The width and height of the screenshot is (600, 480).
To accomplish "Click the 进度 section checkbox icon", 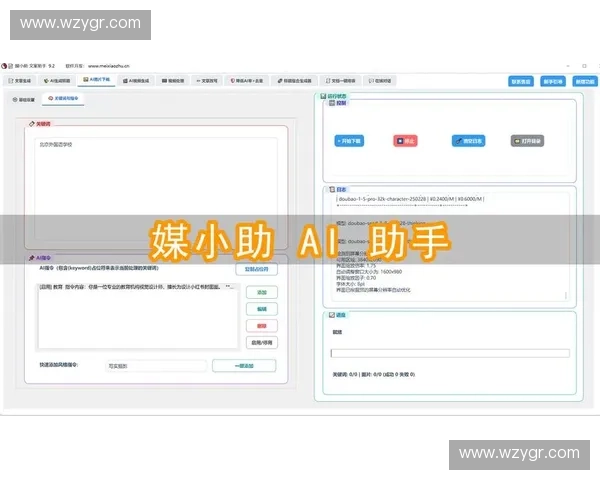I will pos(332,315).
